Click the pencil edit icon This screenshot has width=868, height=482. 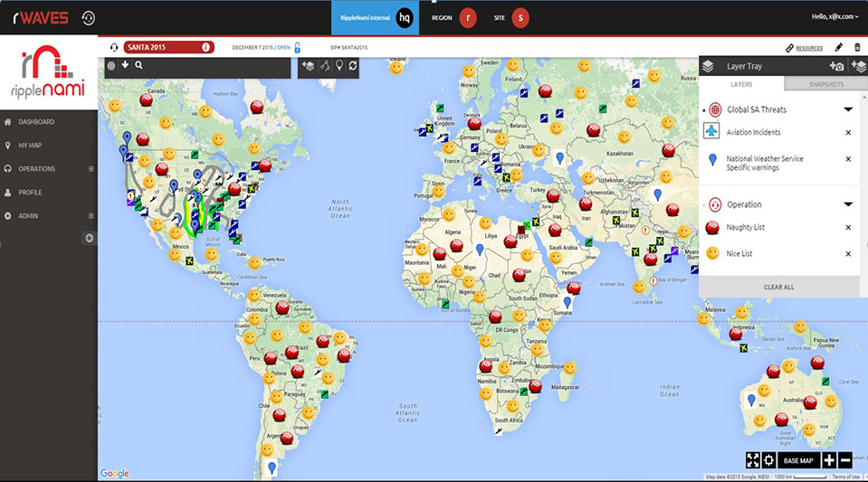click(x=838, y=47)
